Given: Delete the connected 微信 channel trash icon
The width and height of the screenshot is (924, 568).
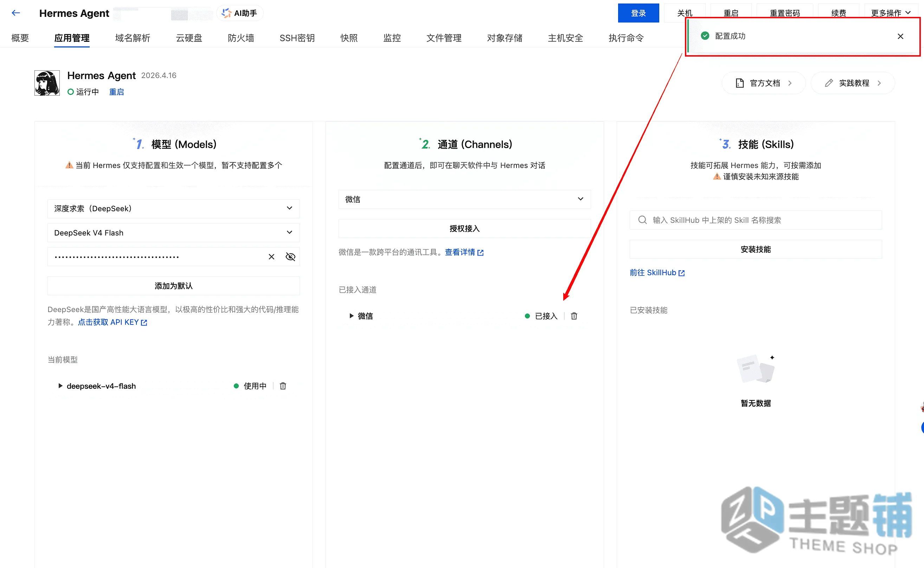Looking at the screenshot, I should point(574,316).
